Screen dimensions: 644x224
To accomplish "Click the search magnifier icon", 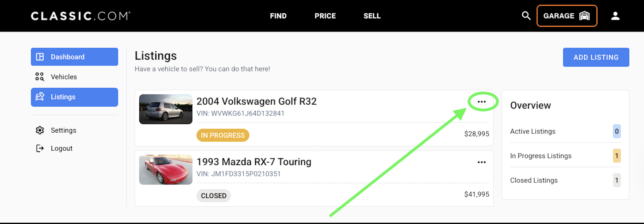I will (x=526, y=16).
